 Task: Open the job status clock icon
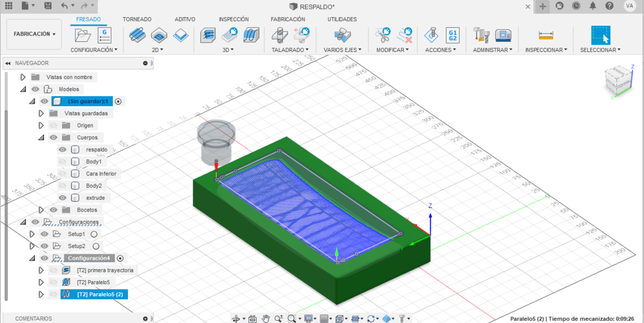576,6
